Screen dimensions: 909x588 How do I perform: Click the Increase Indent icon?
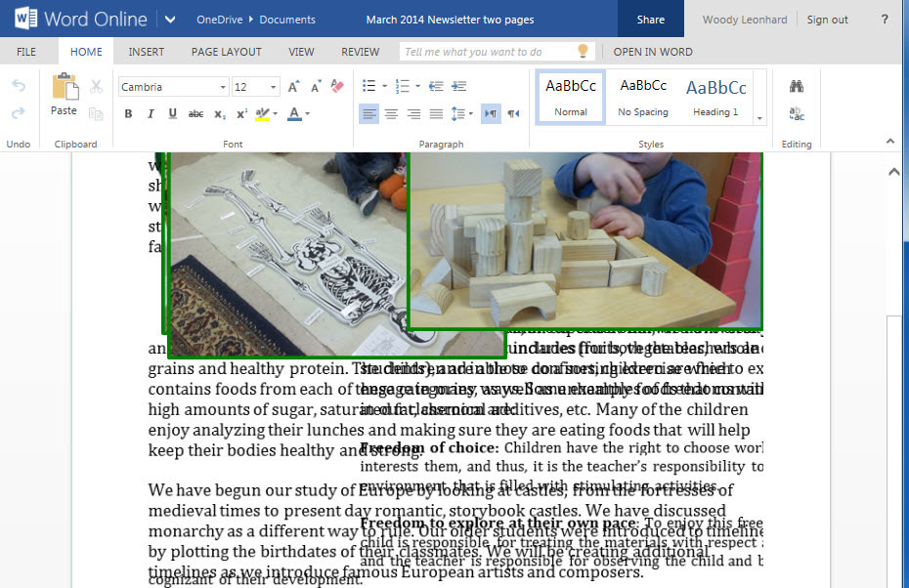(x=458, y=87)
